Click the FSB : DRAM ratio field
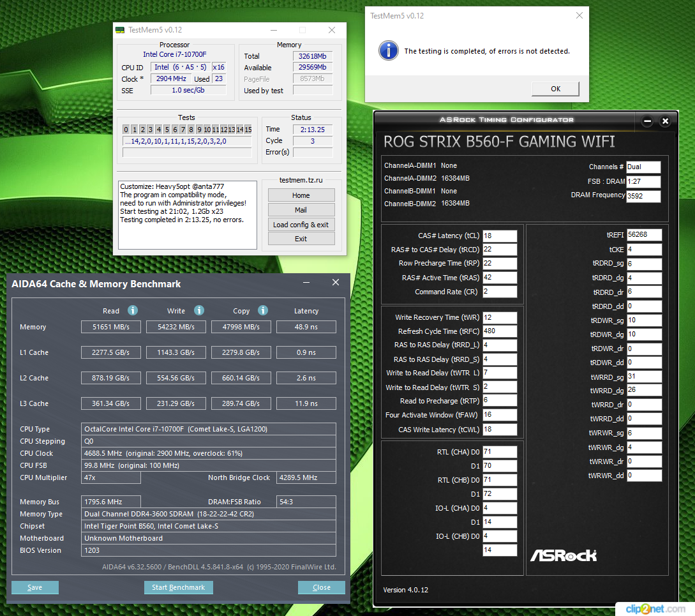The width and height of the screenshot is (695, 616). 643,181
